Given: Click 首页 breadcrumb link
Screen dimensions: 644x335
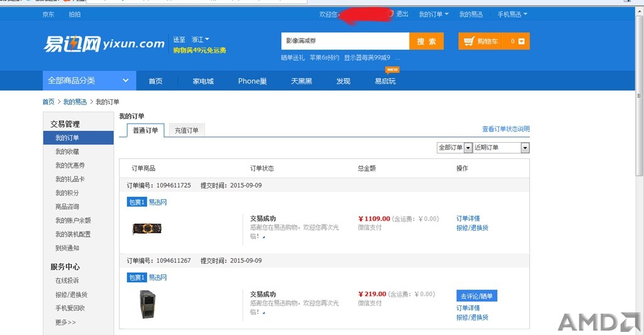Looking at the screenshot, I should pos(48,102).
